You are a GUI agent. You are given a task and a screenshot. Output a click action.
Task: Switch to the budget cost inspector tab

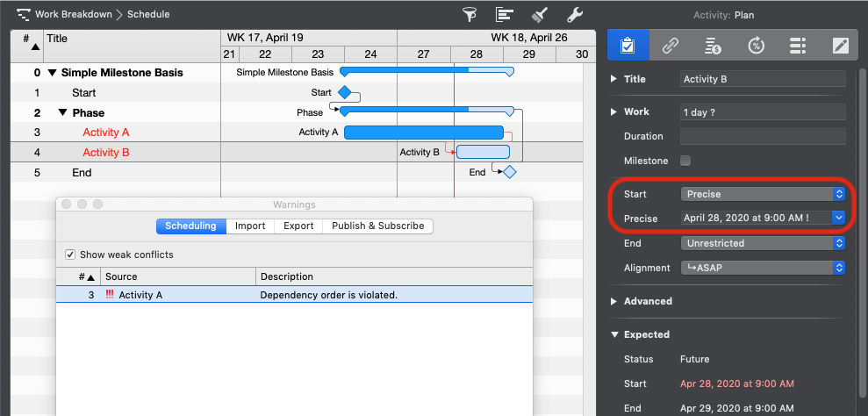(713, 45)
